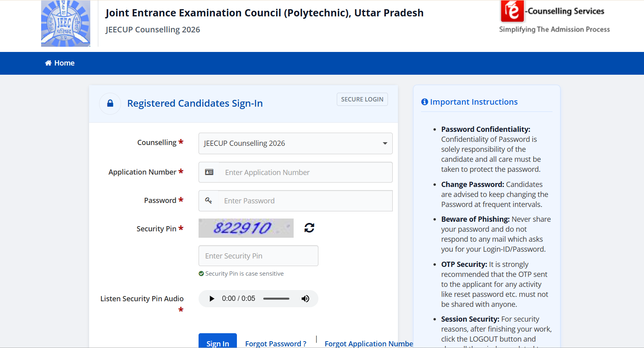Image resolution: width=644 pixels, height=348 pixels.
Task: Click the 822910 captcha image
Action: click(x=246, y=228)
